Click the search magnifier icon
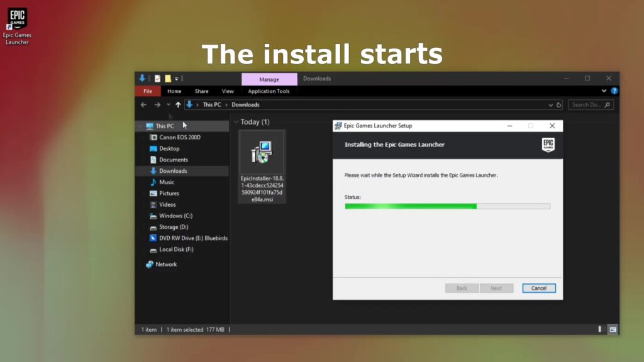Image resolution: width=644 pixels, height=362 pixels. coord(608,105)
